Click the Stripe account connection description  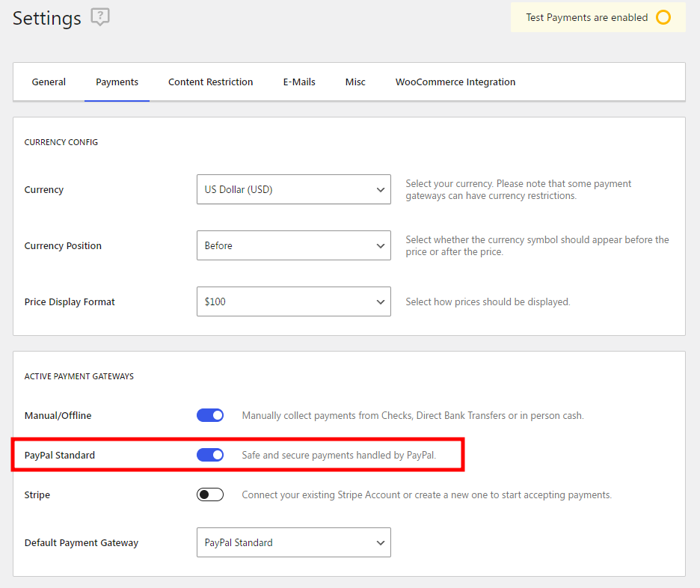pyautogui.click(x=427, y=494)
